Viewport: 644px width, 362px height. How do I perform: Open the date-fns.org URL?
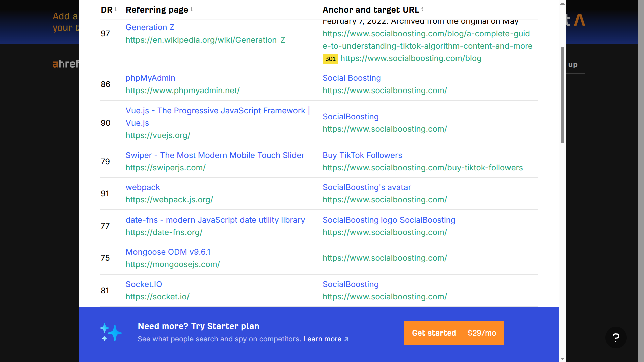pyautogui.click(x=164, y=232)
